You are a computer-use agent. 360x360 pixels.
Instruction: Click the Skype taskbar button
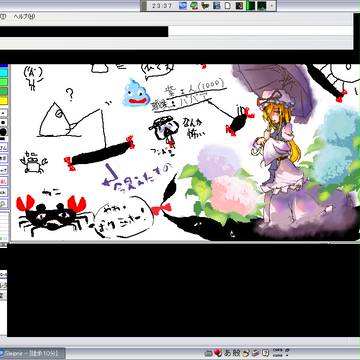coord(32,353)
